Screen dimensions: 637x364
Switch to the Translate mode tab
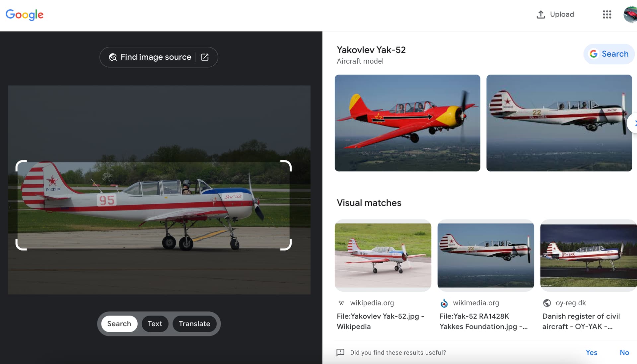pyautogui.click(x=194, y=324)
